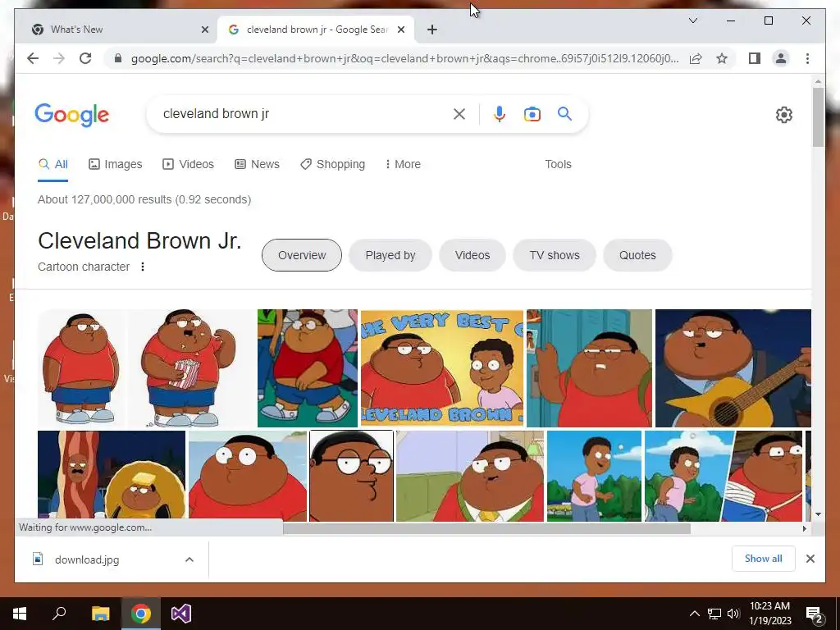Open the close-up face with glasses thumbnail
Viewport: 840px width, 630px height.
pyautogui.click(x=351, y=476)
